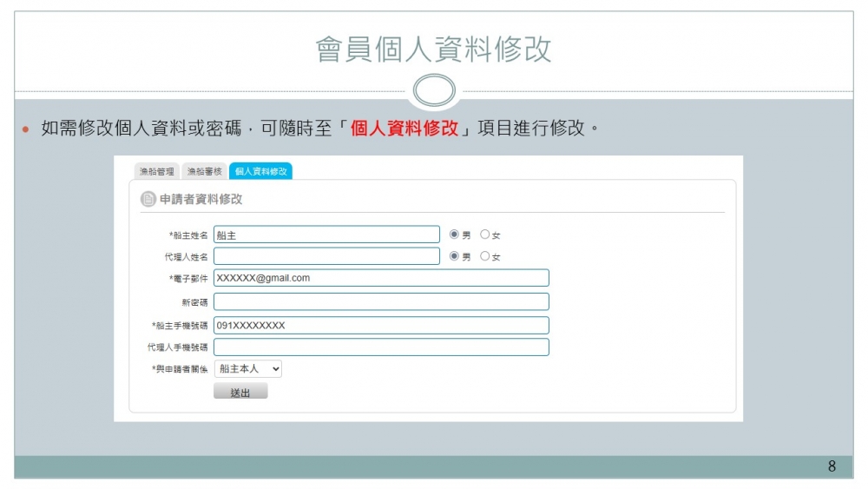
Task: Focus the empty 代理人手機號碼 field
Action: (381, 347)
